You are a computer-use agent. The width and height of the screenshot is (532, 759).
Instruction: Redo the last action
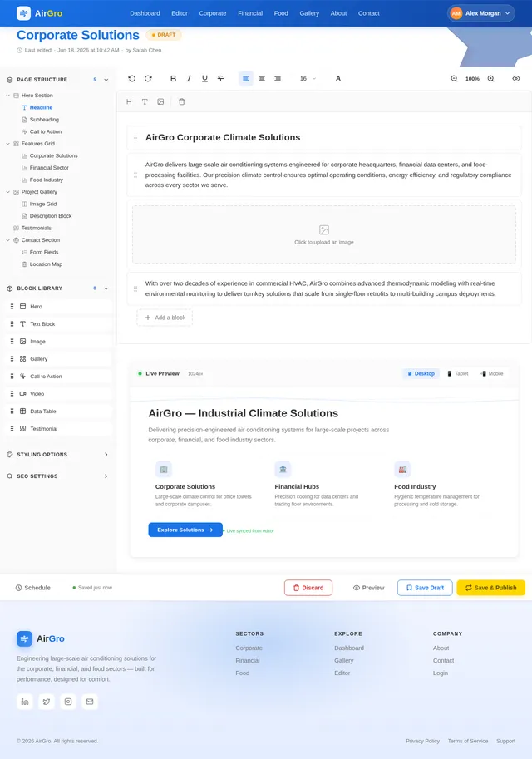click(x=148, y=78)
